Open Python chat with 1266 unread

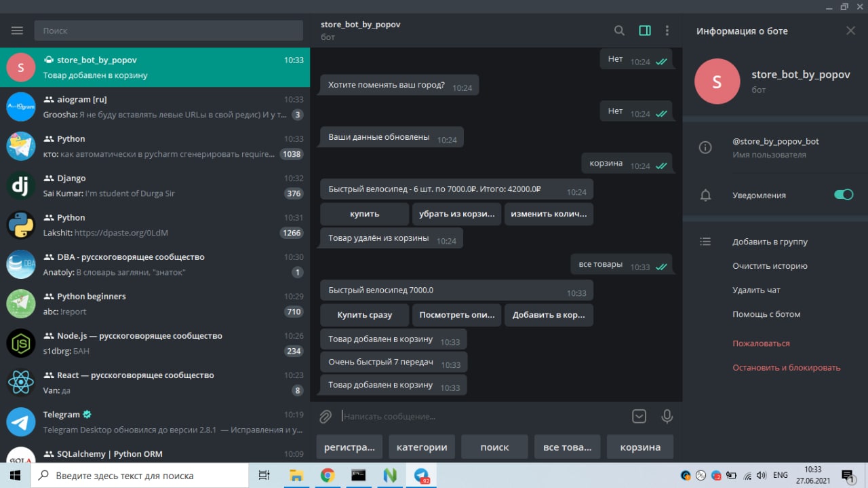coord(155,225)
